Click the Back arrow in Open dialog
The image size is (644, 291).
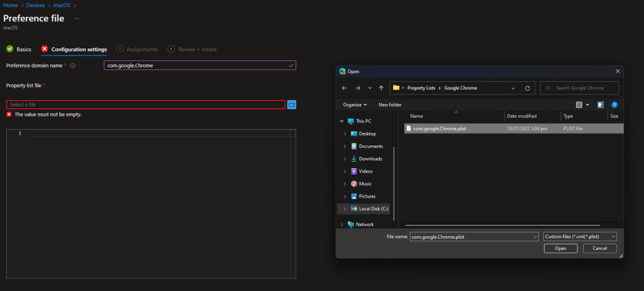click(x=344, y=88)
